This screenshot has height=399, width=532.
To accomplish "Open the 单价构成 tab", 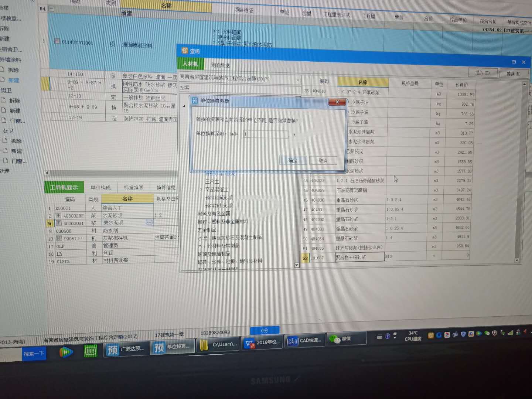I will 100,188.
